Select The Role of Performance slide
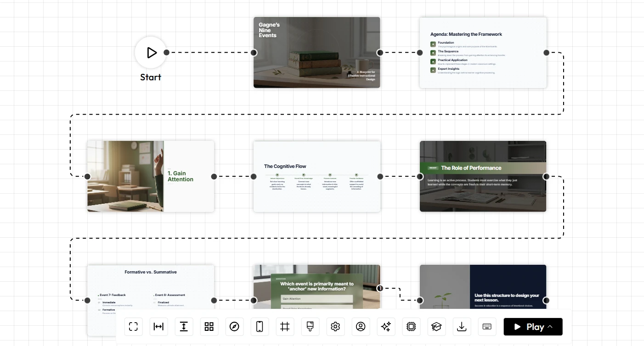Viewport: 644px width, 346px height. [483, 176]
